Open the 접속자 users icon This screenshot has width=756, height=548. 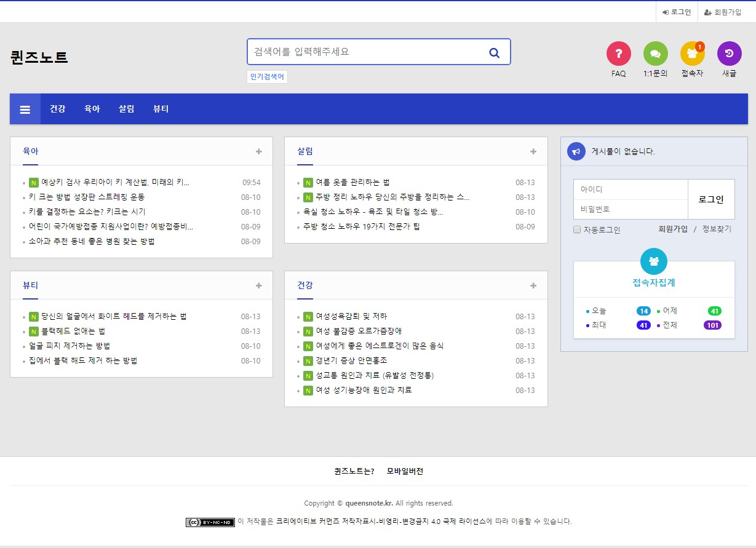[692, 54]
